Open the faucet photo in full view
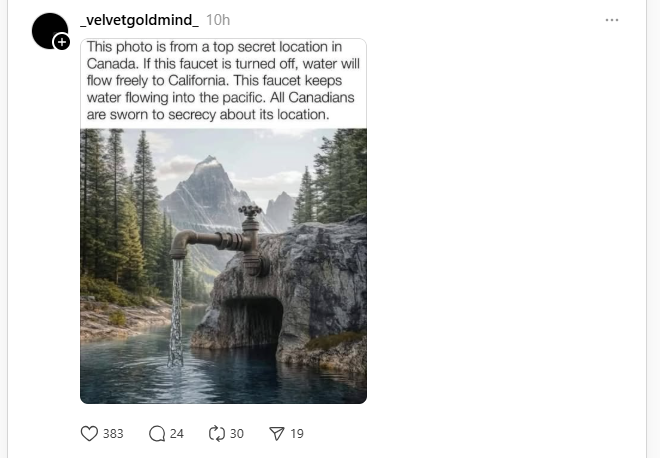The height and width of the screenshot is (458, 660). click(223, 300)
